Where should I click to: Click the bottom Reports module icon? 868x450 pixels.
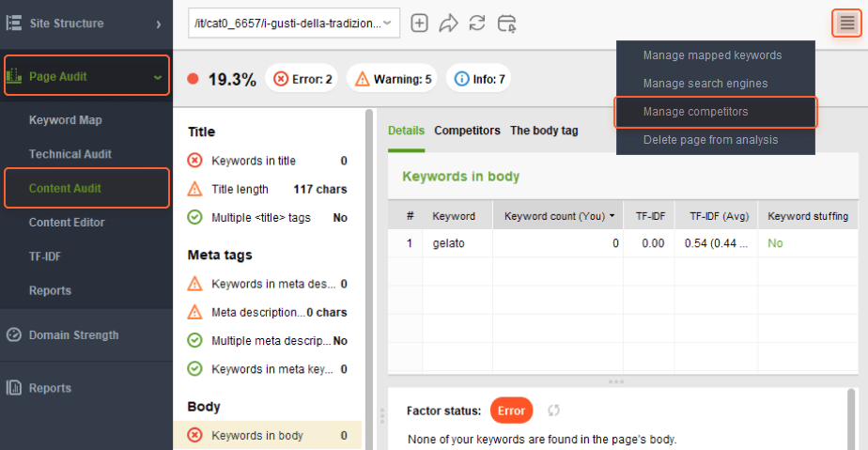(14, 387)
